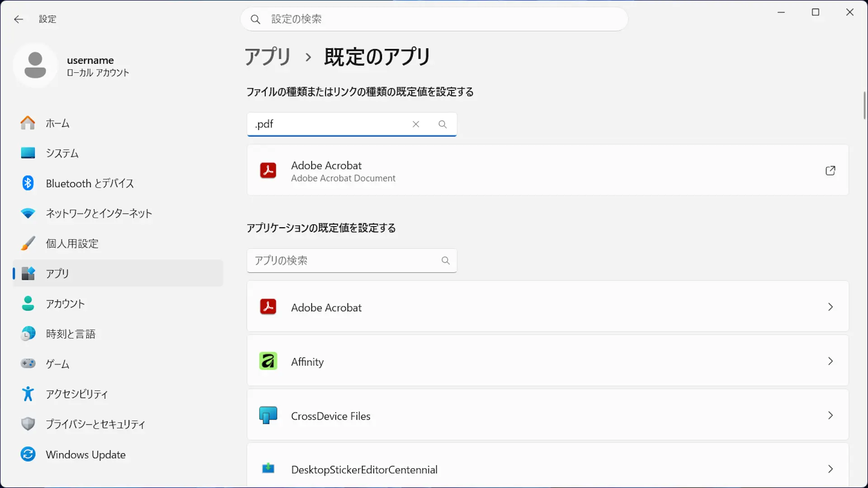Viewport: 868px width, 488px height.
Task: Click the vertical scrollbar thumb
Action: tap(864, 105)
